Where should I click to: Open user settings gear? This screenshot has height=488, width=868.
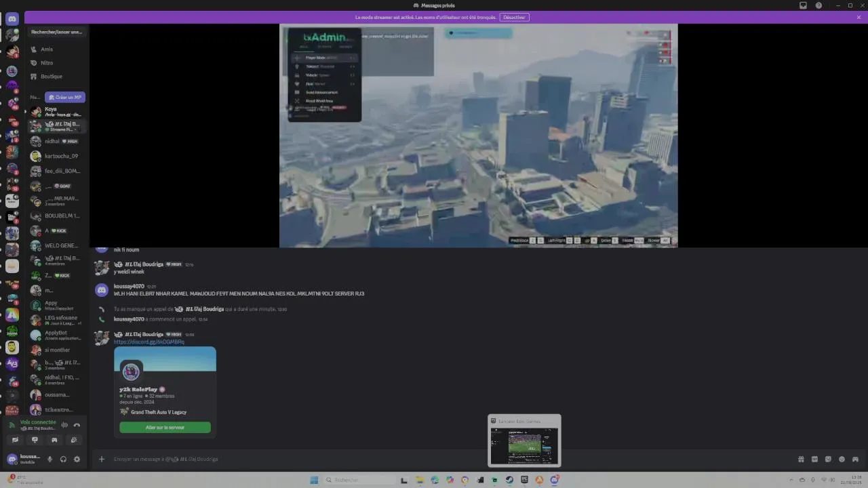point(77,459)
